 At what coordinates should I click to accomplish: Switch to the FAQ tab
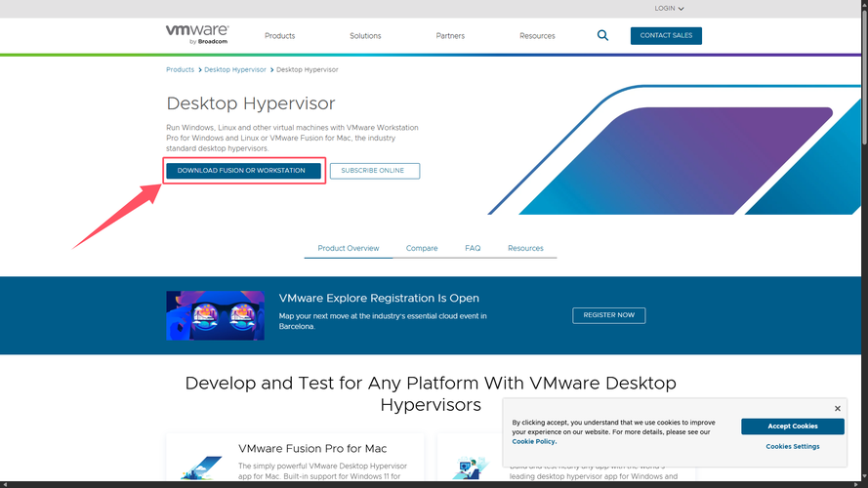473,248
